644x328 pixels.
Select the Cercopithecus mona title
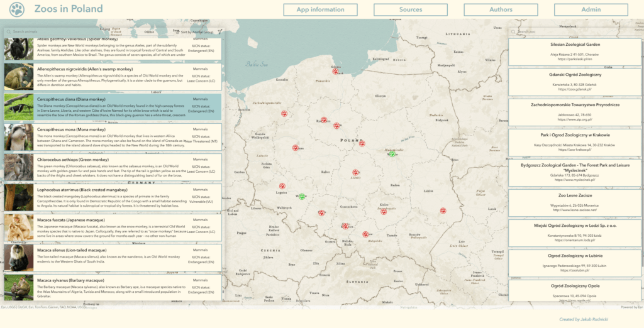72,129
